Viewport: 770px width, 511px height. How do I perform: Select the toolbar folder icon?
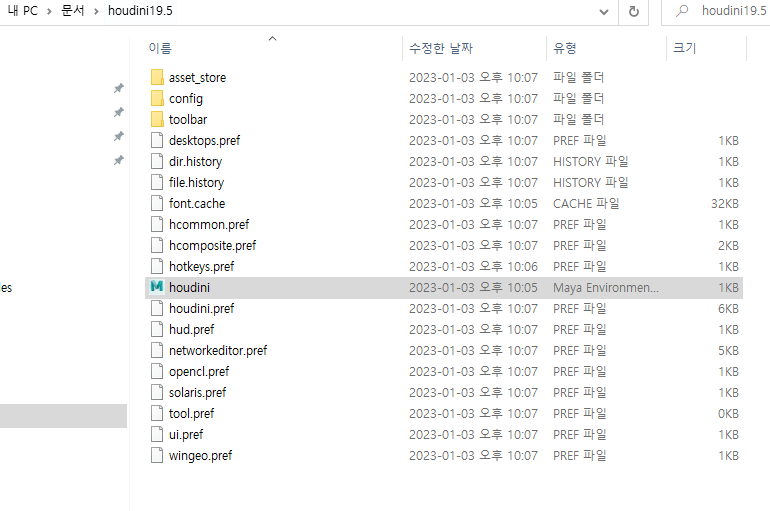[x=157, y=119]
